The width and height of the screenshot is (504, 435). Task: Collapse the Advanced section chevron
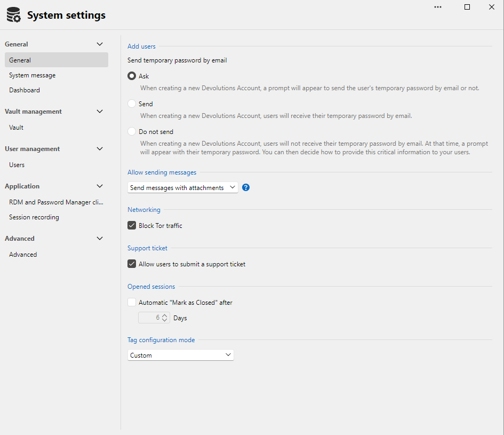100,239
